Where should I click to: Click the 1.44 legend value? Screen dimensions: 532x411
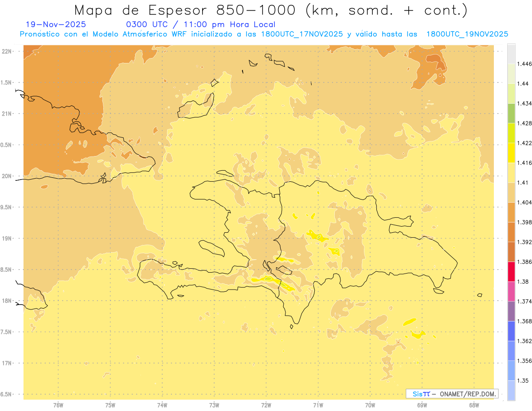coord(523,84)
